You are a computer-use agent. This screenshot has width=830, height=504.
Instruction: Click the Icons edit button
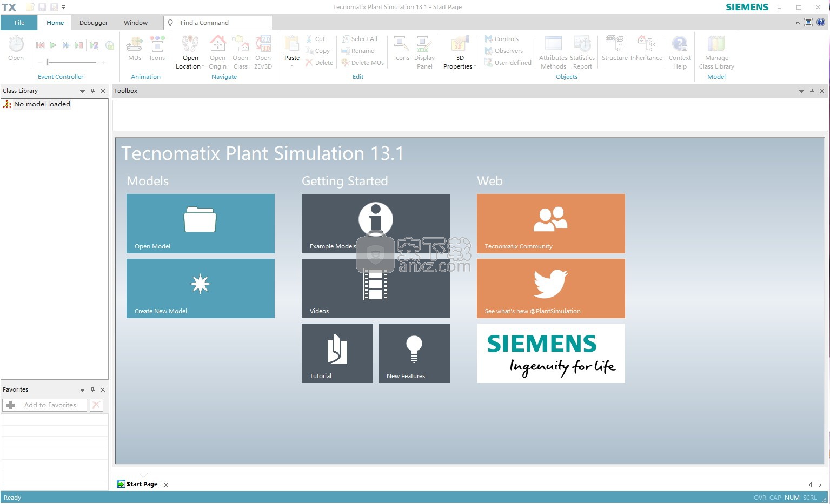click(x=402, y=49)
